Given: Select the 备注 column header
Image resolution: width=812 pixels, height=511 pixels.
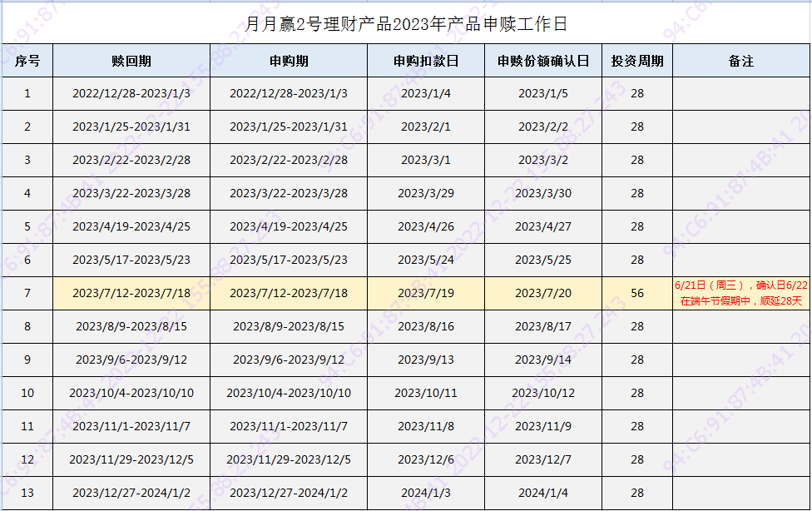Looking at the screenshot, I should tap(741, 61).
